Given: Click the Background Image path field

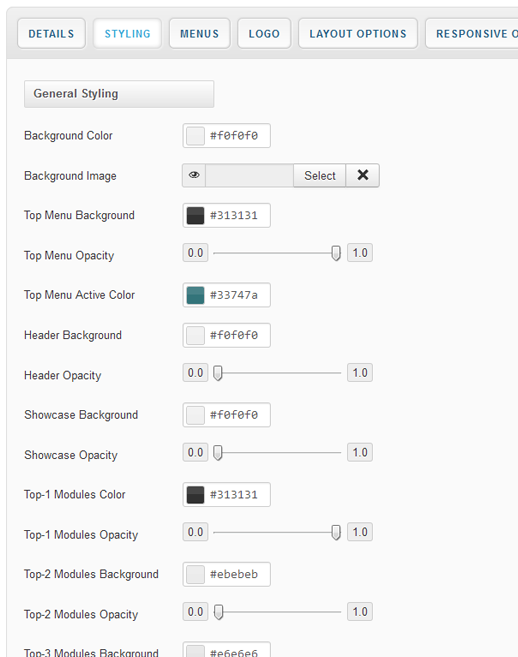Looking at the screenshot, I should [250, 176].
